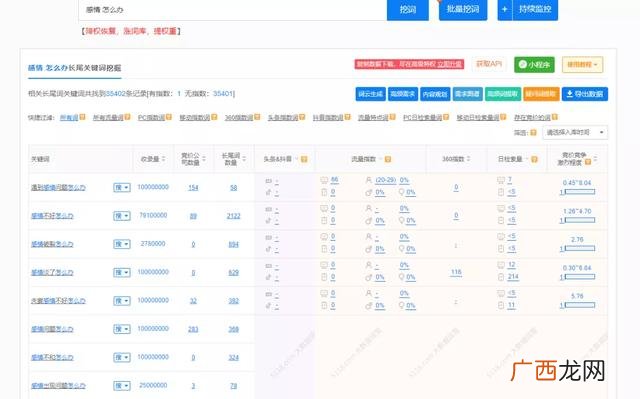The width and height of the screenshot is (640, 399).
Task: Click sort arrows in 360指数 column header
Action: 469,159
